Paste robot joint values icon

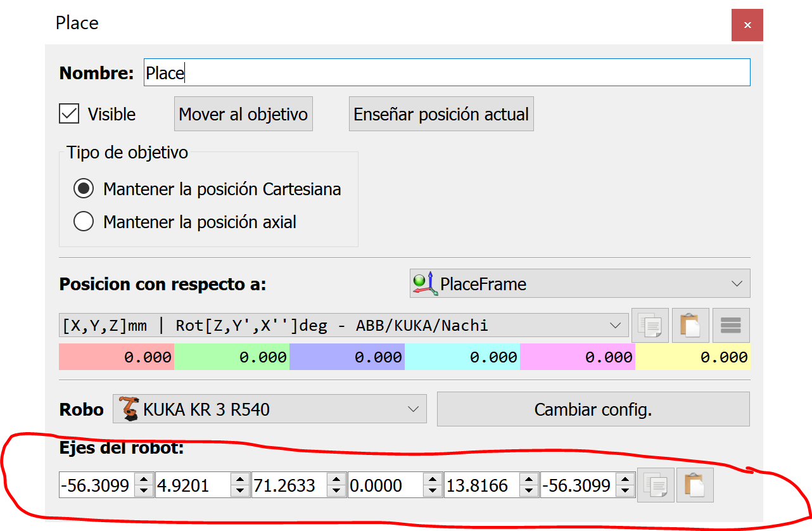(695, 485)
